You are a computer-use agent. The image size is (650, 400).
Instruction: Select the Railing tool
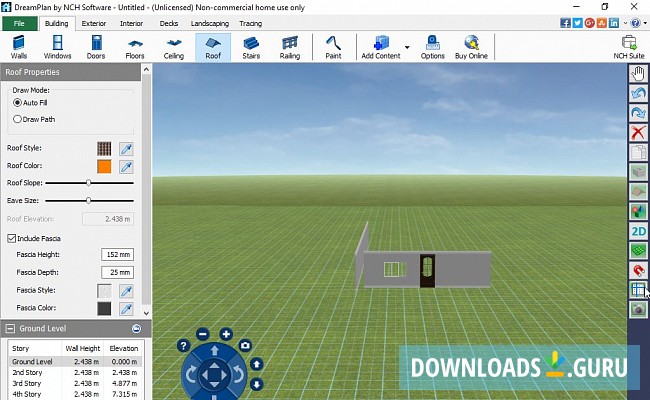[290, 47]
